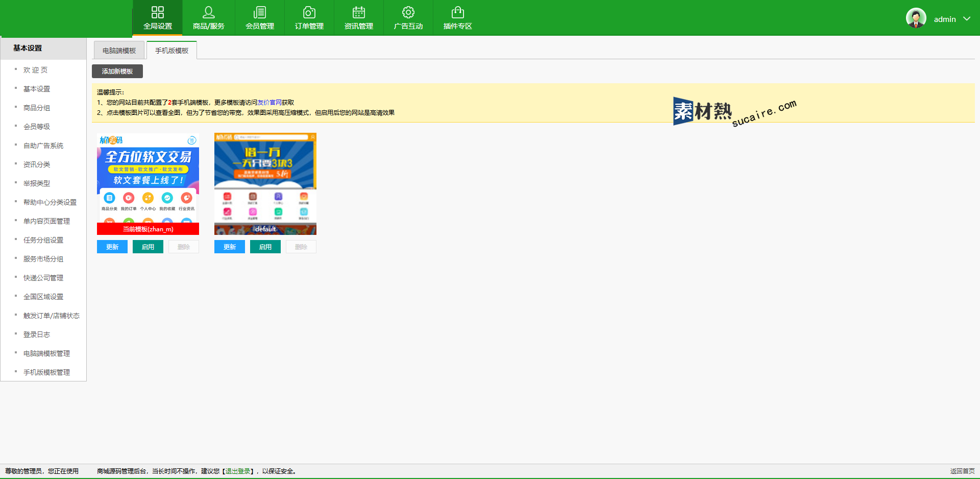View the default template thumbnail
980x479 pixels.
click(x=265, y=184)
